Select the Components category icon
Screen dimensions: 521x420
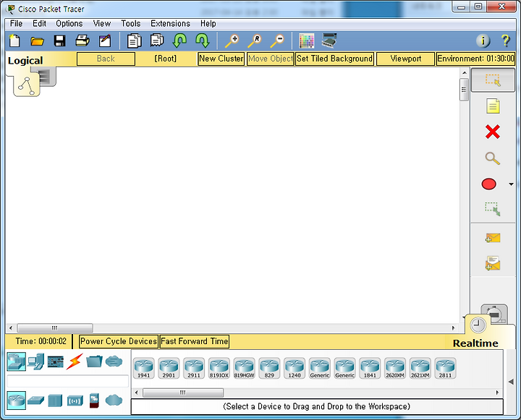(56, 361)
